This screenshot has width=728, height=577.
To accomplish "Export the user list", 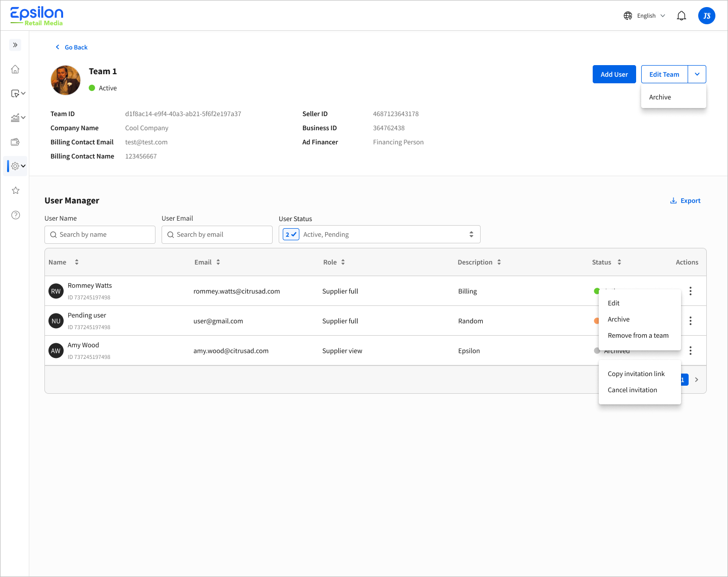I will 685,200.
